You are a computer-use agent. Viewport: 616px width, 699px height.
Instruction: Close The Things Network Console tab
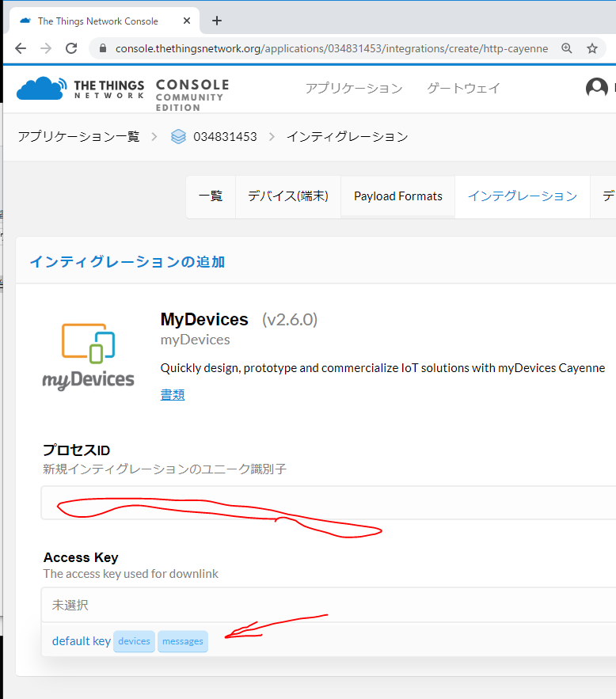click(x=187, y=21)
